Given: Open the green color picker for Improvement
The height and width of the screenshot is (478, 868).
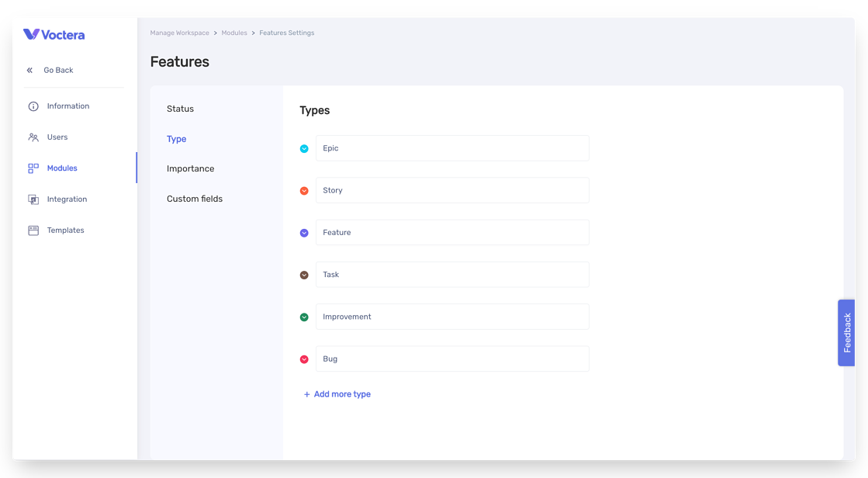Looking at the screenshot, I should click(304, 317).
